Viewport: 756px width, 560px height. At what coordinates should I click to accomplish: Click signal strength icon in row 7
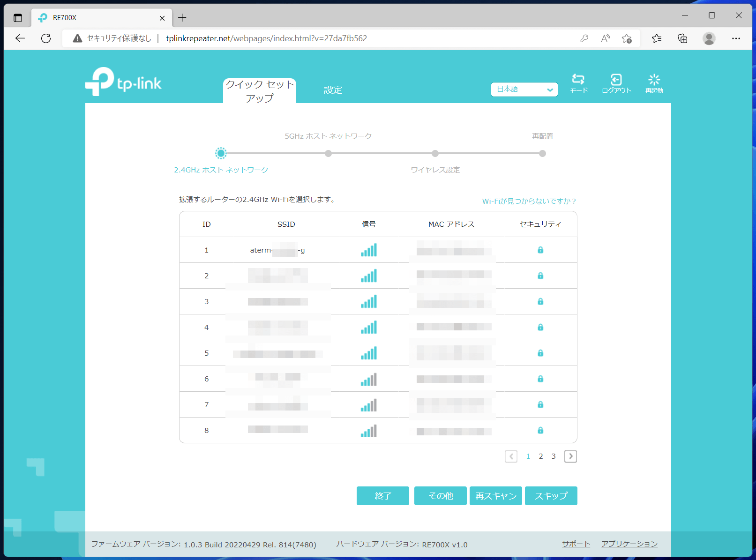pos(369,405)
